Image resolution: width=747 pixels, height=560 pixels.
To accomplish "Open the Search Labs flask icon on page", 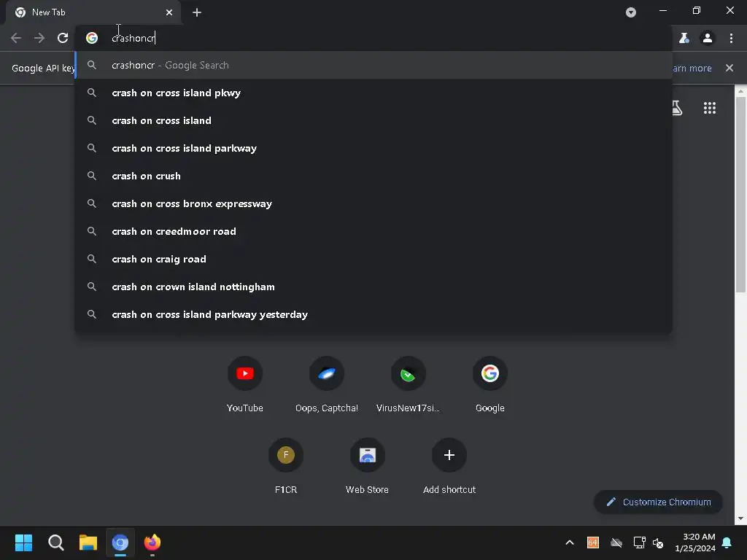I will [x=676, y=108].
